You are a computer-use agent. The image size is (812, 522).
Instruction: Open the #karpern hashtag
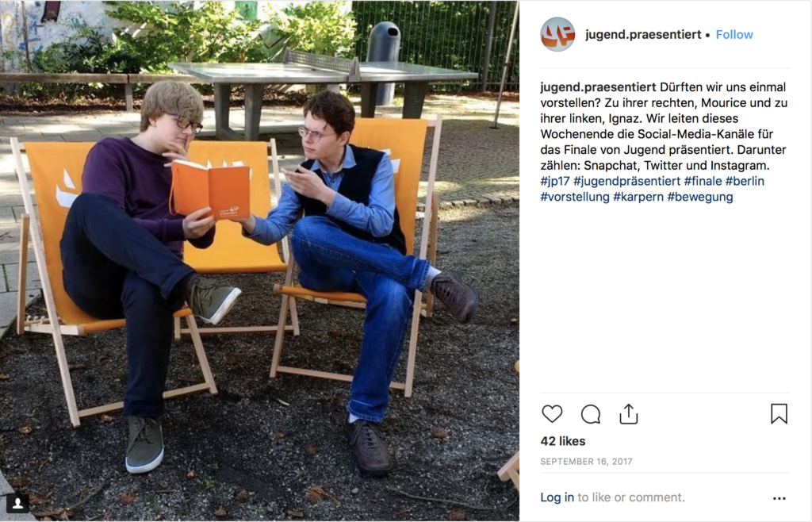point(638,197)
